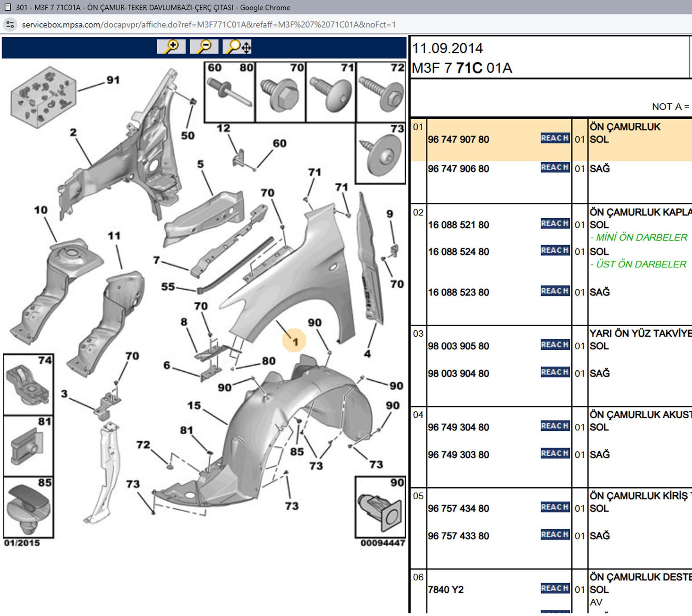Select callout 15 for the wheel arch liner
This screenshot has height=616, width=692.
coord(194,405)
